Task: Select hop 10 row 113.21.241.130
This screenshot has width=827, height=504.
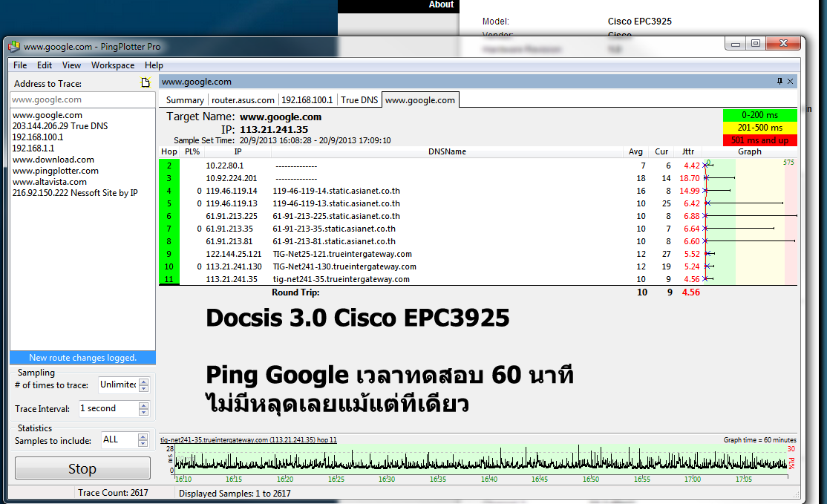Action: point(478,266)
